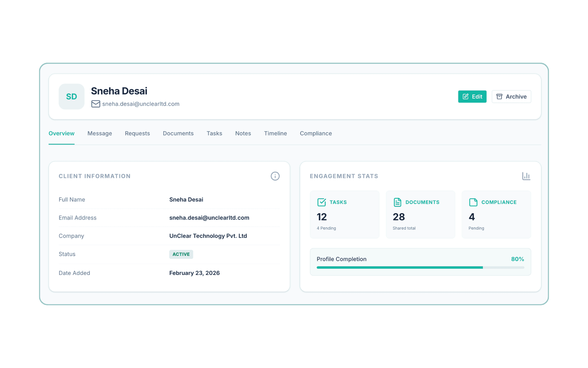
Task: Click the envelope icon beside header email
Action: (x=96, y=104)
